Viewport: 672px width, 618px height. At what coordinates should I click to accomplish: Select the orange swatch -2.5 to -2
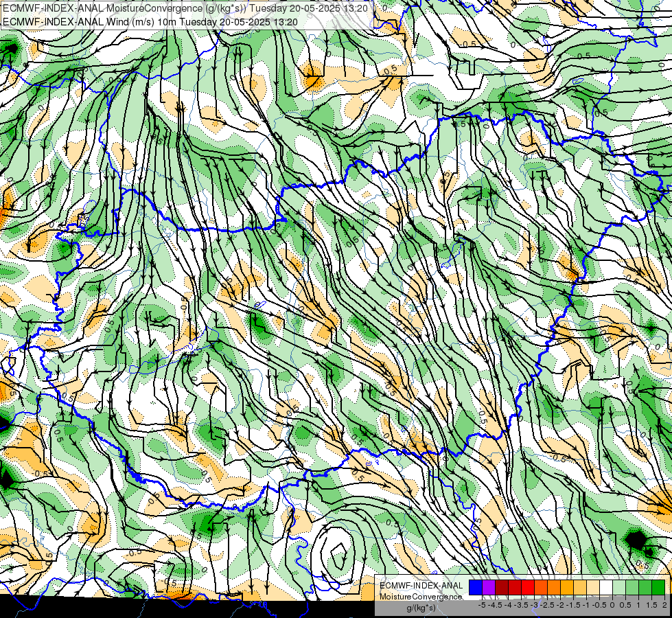(x=554, y=587)
